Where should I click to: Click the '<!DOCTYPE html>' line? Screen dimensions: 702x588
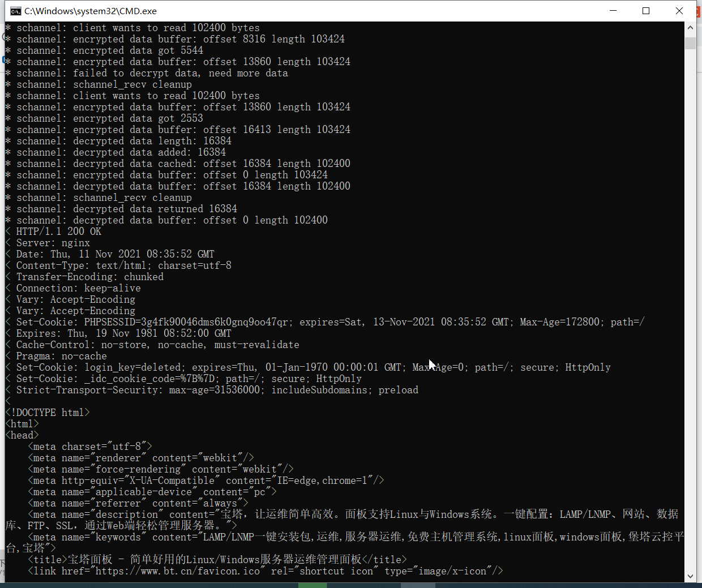(48, 413)
